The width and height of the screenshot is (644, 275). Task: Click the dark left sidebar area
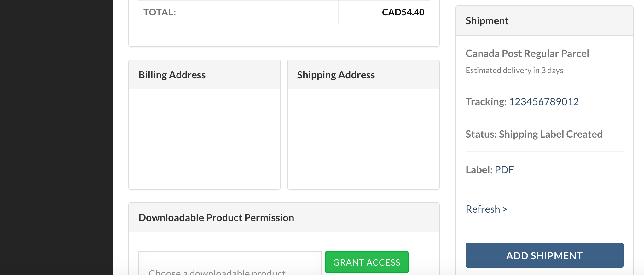pyautogui.click(x=56, y=137)
